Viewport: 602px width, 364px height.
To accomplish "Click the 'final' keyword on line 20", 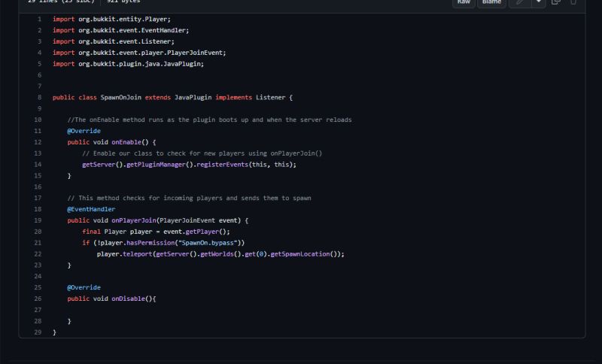I will 91,232.
